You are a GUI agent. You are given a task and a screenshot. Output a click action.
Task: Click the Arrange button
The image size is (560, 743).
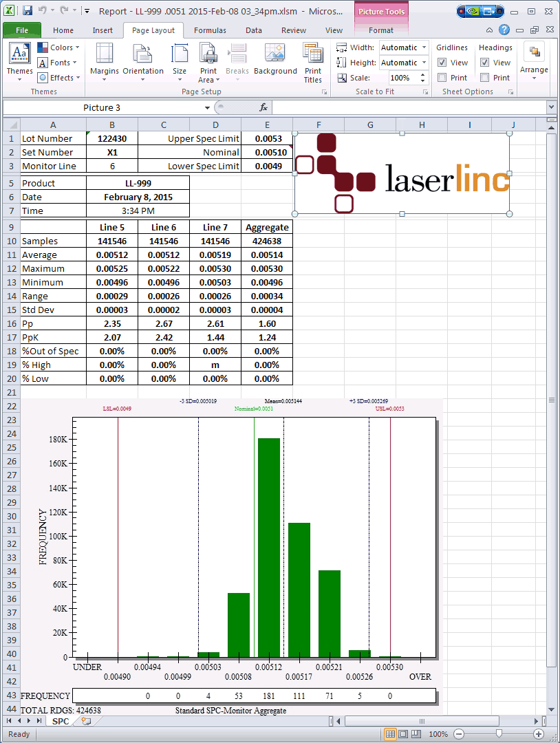pos(534,61)
